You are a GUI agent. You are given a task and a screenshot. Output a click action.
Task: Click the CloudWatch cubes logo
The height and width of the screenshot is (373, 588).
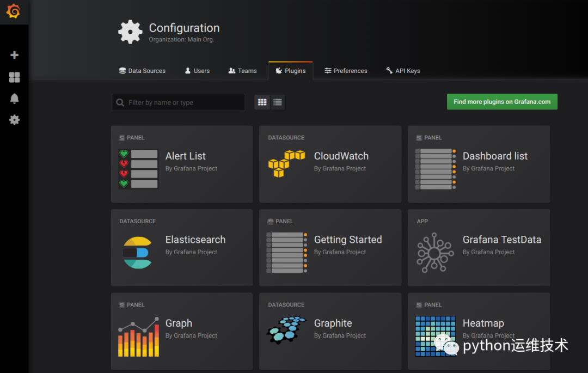pyautogui.click(x=286, y=163)
